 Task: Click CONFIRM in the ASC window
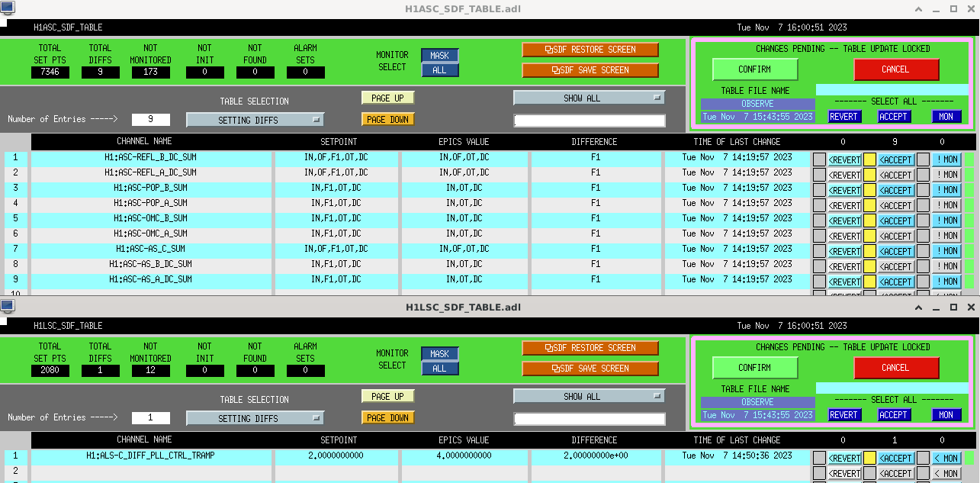click(755, 69)
